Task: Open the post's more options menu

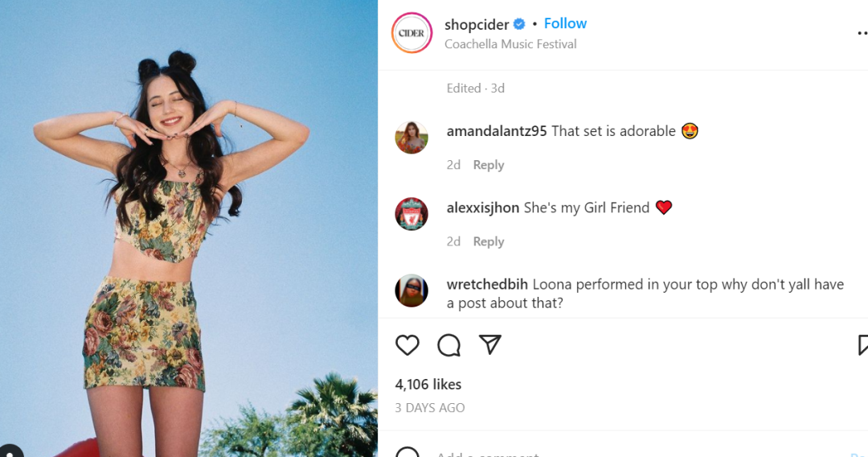Action: 862,33
